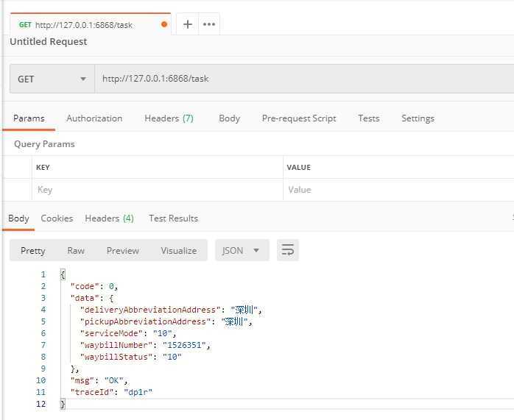
Task: Toggle word wrap in response body
Action: 288,251
